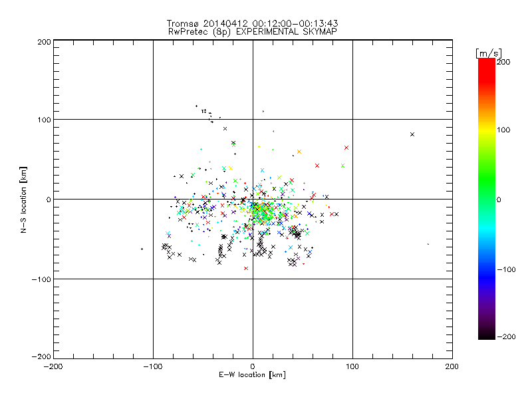Click the "[m/s]" colorbar unit label

(489, 53)
